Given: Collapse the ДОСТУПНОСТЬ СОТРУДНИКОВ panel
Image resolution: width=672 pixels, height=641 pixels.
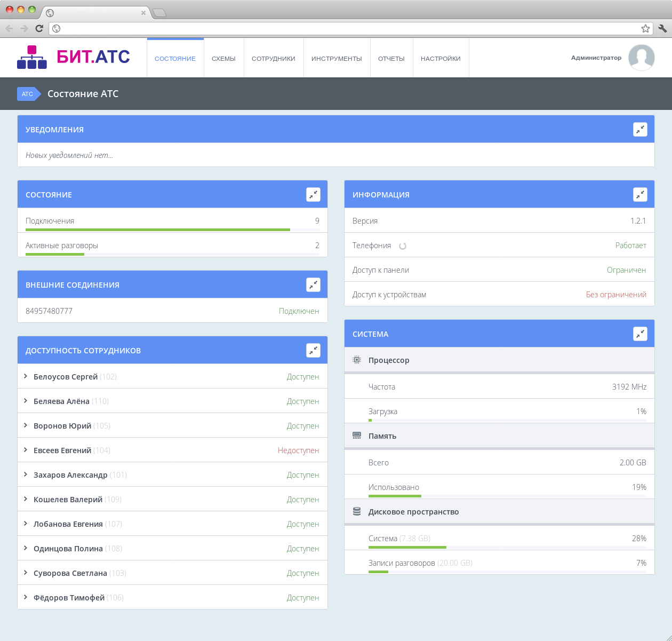Looking at the screenshot, I should pyautogui.click(x=314, y=350).
